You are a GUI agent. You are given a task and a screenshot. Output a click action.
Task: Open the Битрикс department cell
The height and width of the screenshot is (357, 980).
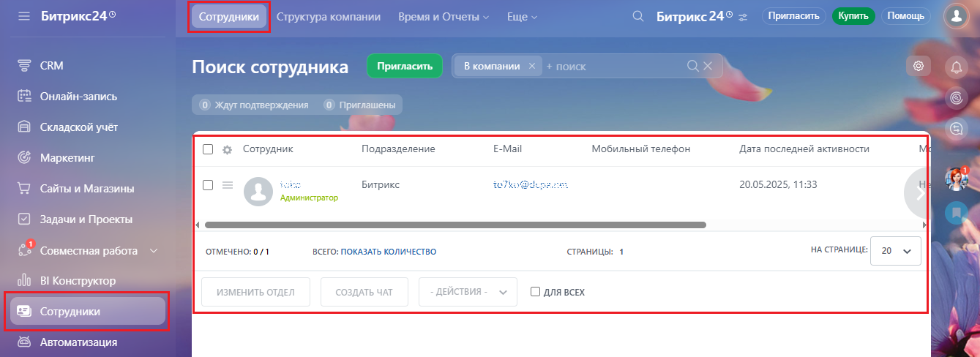(x=381, y=185)
